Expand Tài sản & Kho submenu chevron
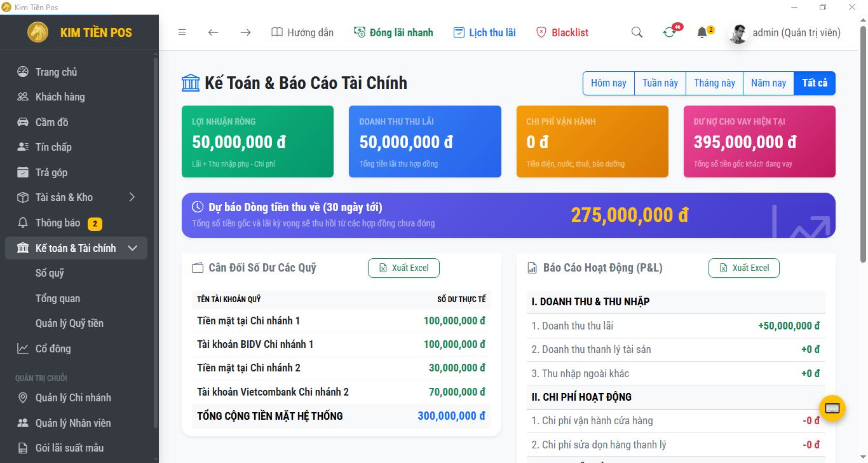Image resolution: width=868 pixels, height=463 pixels. click(132, 197)
